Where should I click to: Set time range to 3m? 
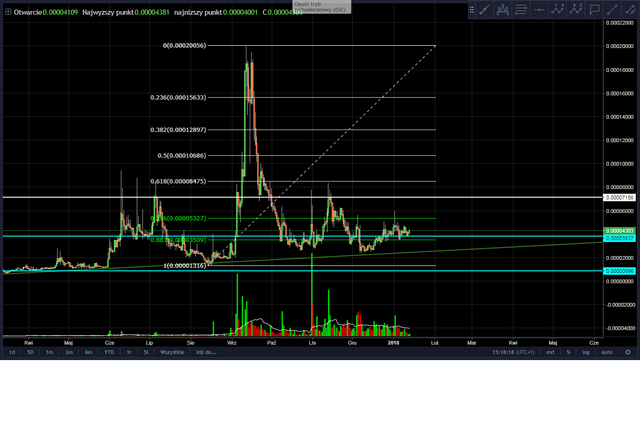coord(69,352)
